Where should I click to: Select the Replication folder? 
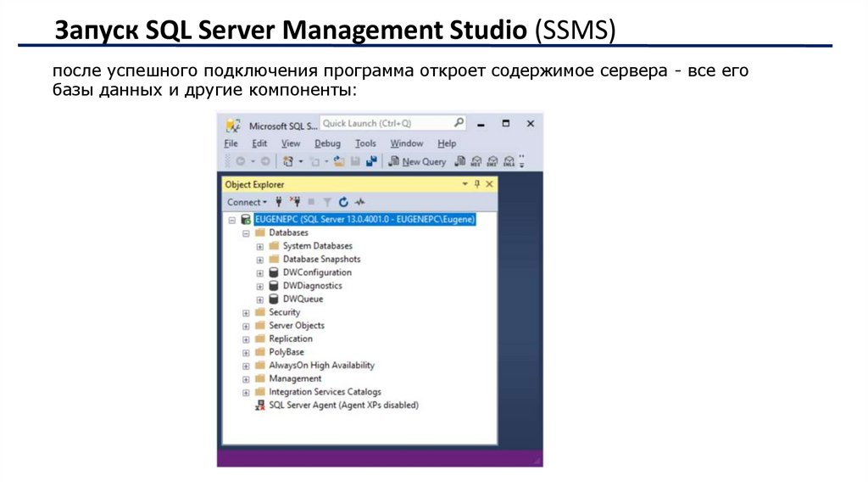click(x=291, y=339)
